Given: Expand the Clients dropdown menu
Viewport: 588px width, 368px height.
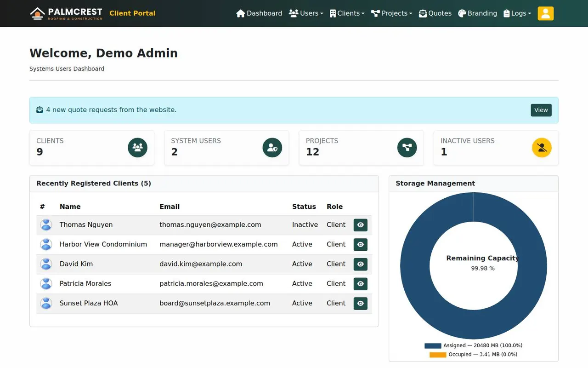Looking at the screenshot, I should [347, 13].
